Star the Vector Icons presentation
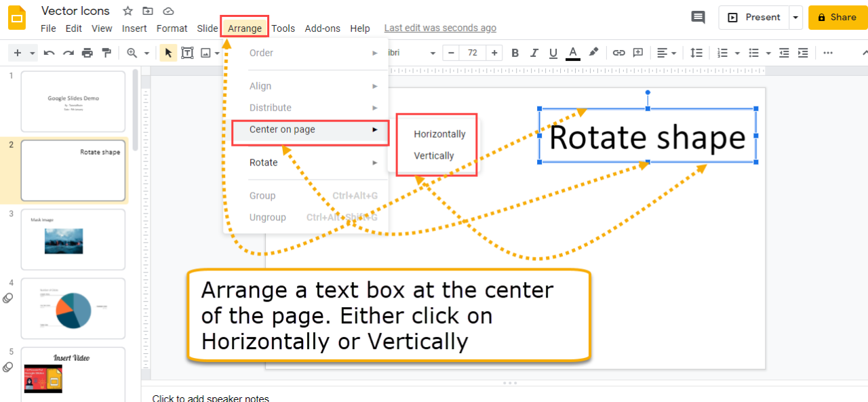 click(127, 11)
